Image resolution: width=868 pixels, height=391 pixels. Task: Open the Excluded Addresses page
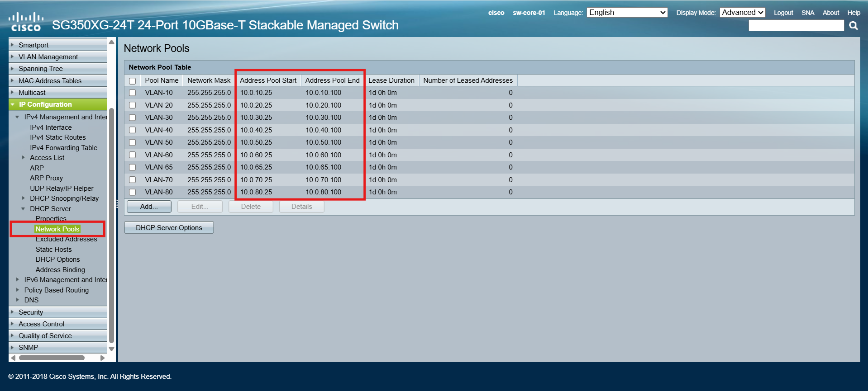click(66, 239)
